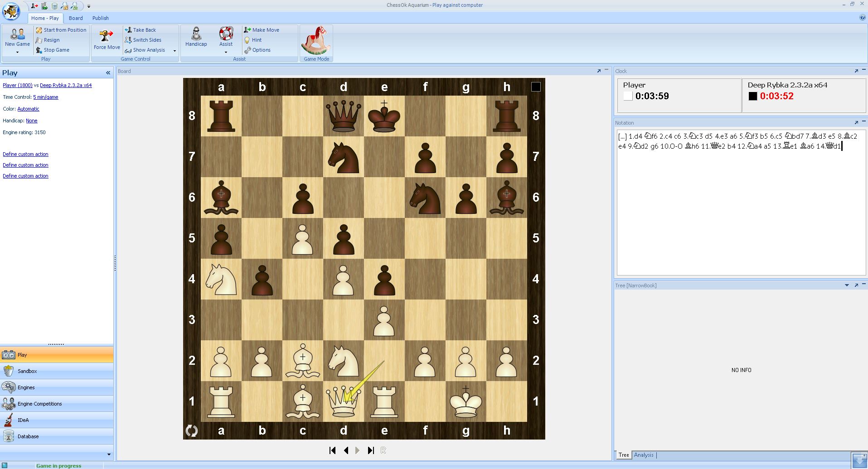Open the Tree panel dropdown menu
The height and width of the screenshot is (469, 868).
coord(846,285)
